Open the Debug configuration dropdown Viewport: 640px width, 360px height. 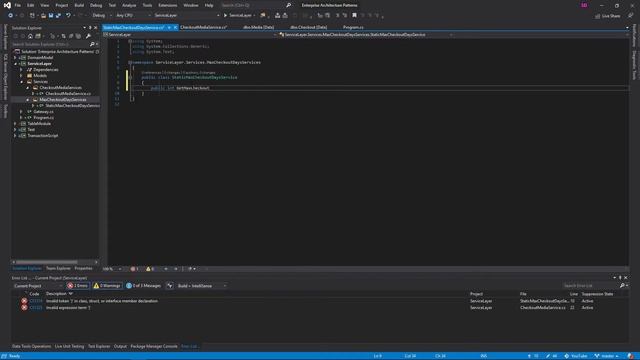(101, 16)
